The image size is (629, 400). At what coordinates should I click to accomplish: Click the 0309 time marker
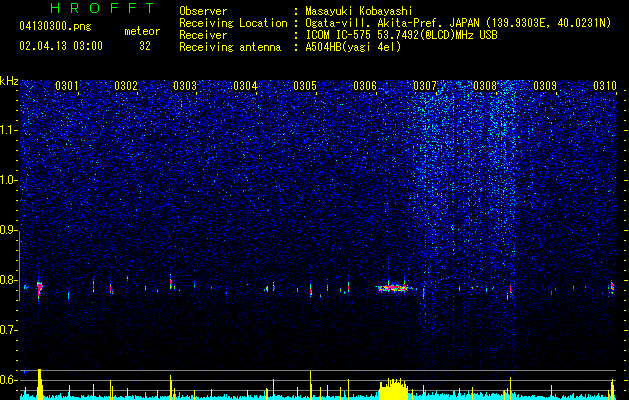click(545, 86)
